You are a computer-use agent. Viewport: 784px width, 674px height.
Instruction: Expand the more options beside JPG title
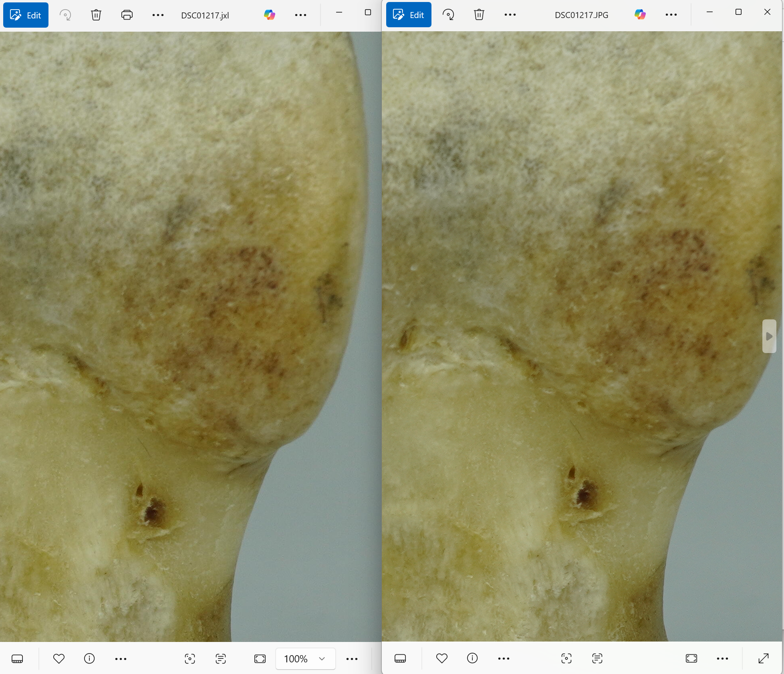click(x=671, y=15)
